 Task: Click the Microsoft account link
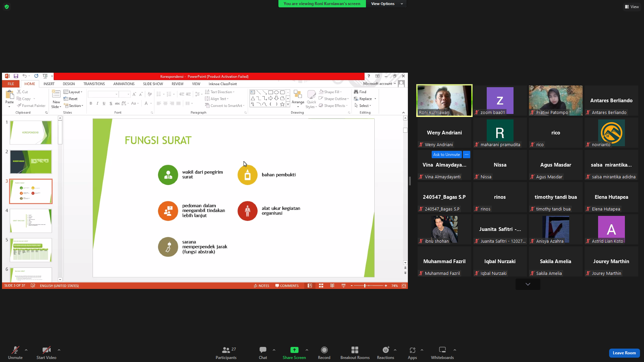tap(379, 84)
